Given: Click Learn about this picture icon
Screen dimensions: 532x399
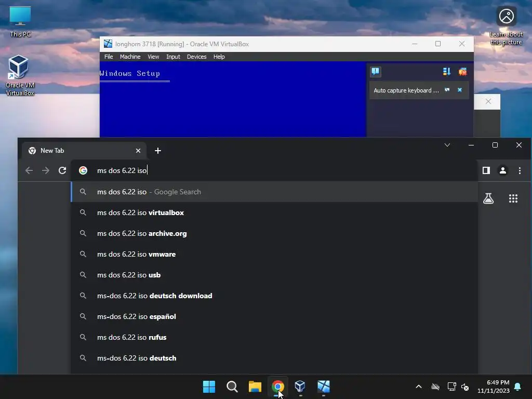Looking at the screenshot, I should [x=506, y=26].
